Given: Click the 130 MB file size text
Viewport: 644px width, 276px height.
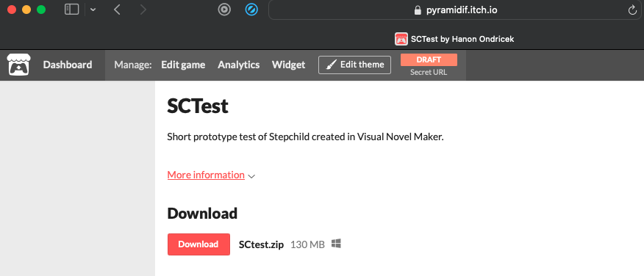Looking at the screenshot, I should coord(307,245).
